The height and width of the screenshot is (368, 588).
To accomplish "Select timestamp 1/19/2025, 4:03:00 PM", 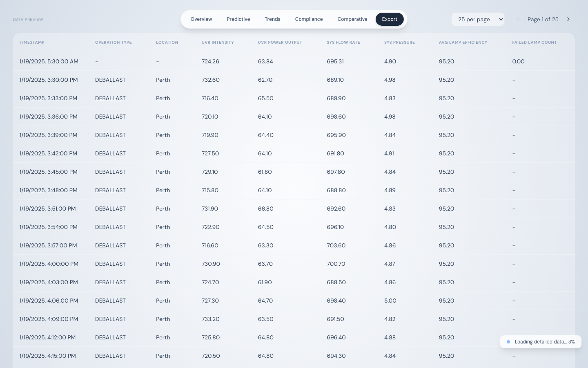I will 49,282.
